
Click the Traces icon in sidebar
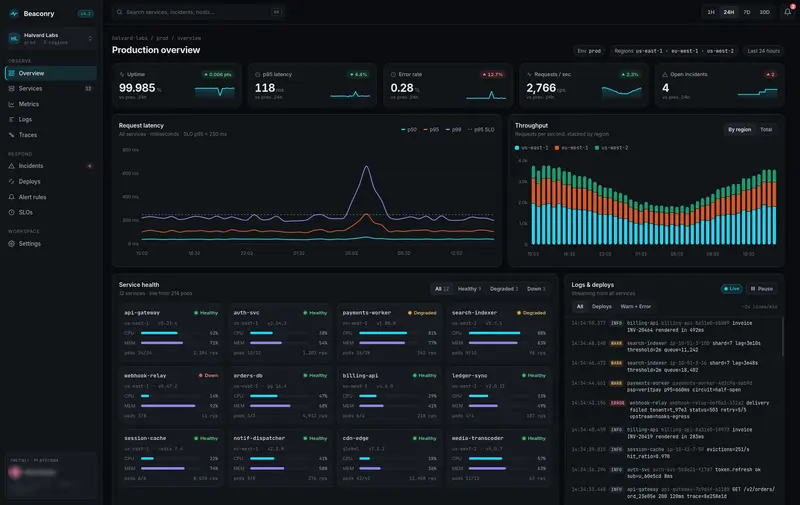(12, 135)
